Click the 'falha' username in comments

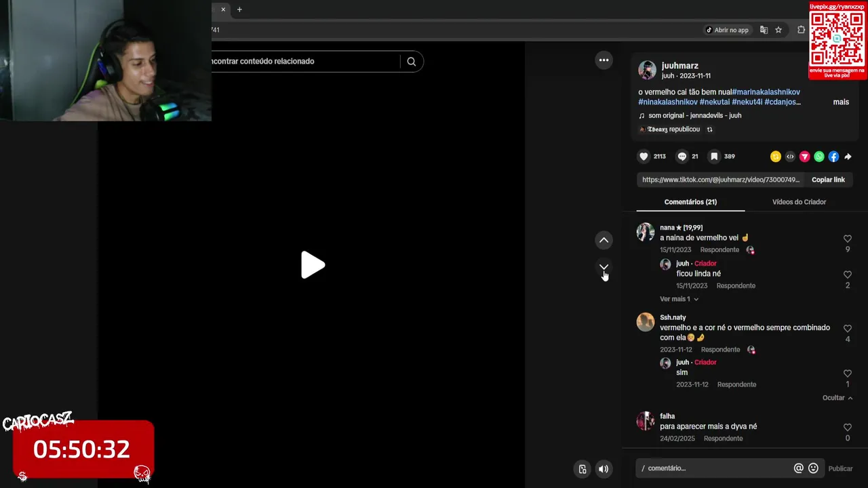click(667, 416)
